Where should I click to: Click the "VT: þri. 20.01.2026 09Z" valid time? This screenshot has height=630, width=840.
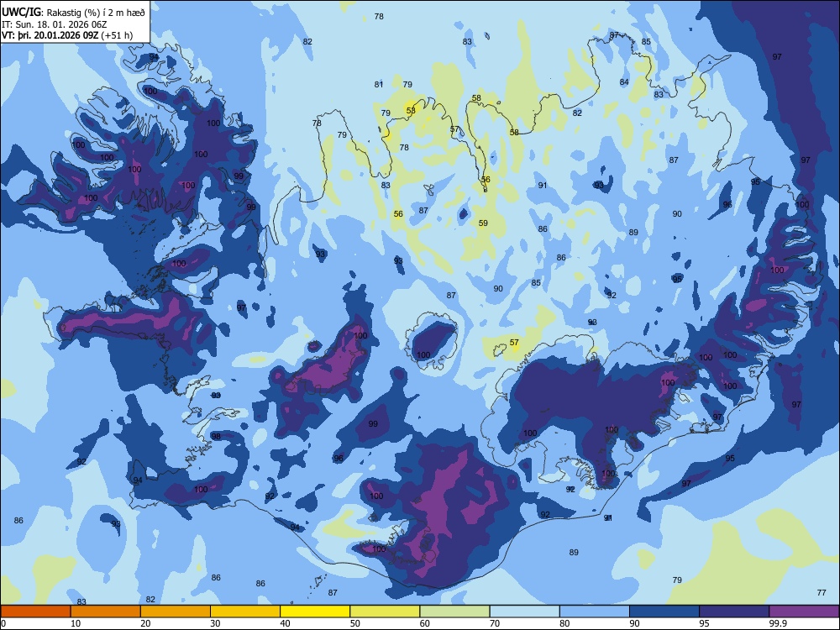(50, 36)
